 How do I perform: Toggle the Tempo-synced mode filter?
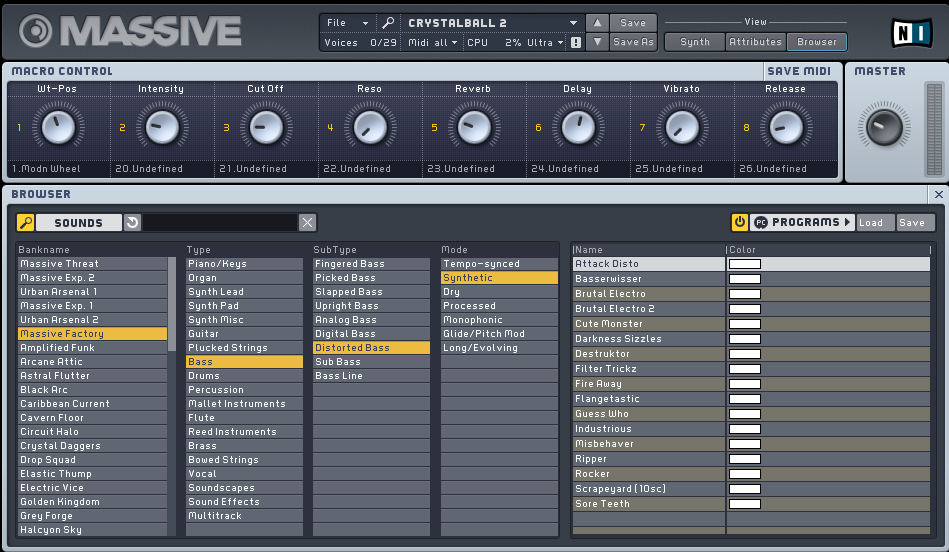pyautogui.click(x=498, y=264)
